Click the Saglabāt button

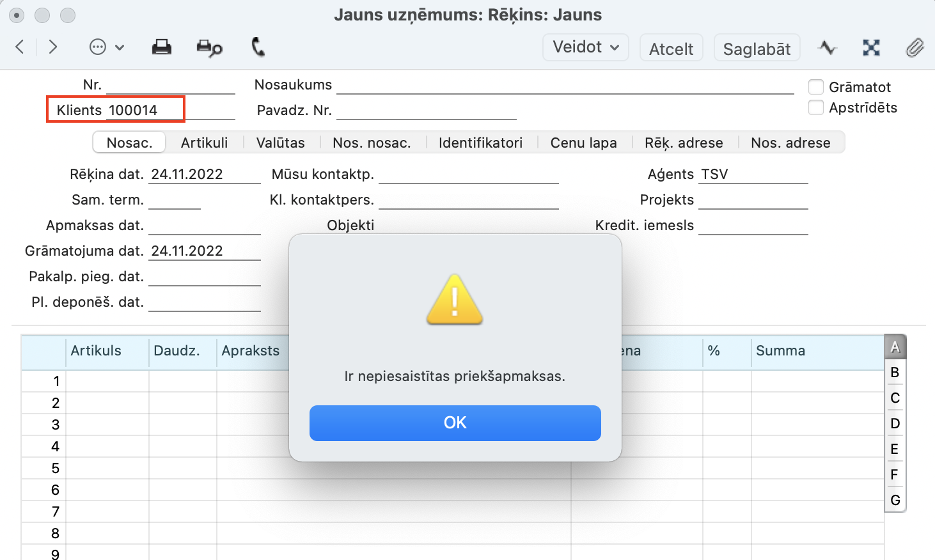tap(757, 49)
